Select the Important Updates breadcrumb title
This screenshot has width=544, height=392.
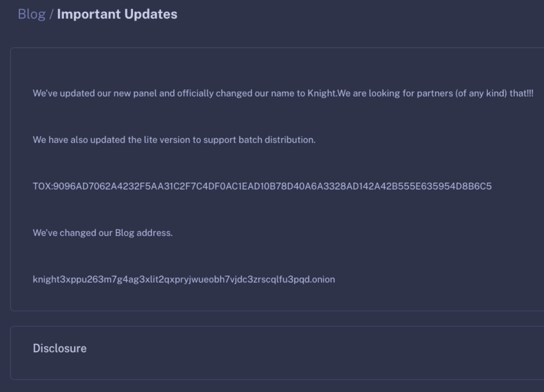tap(117, 14)
